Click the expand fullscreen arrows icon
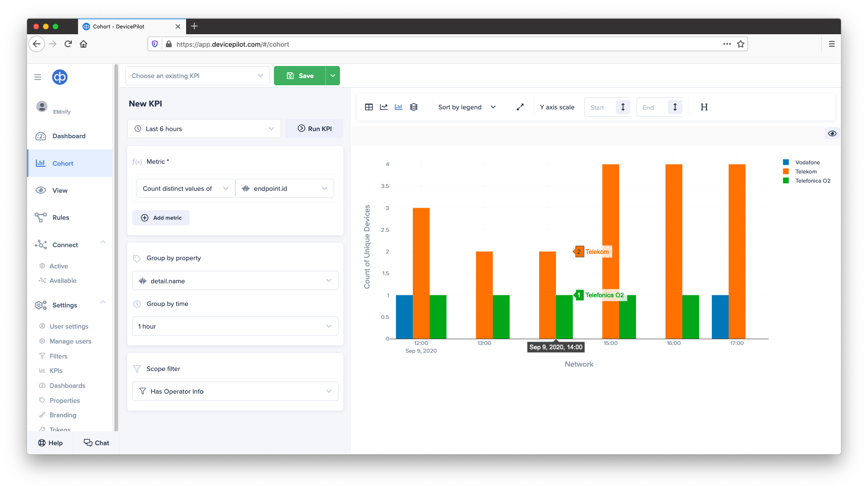Viewport: 868px width, 490px height. click(520, 107)
